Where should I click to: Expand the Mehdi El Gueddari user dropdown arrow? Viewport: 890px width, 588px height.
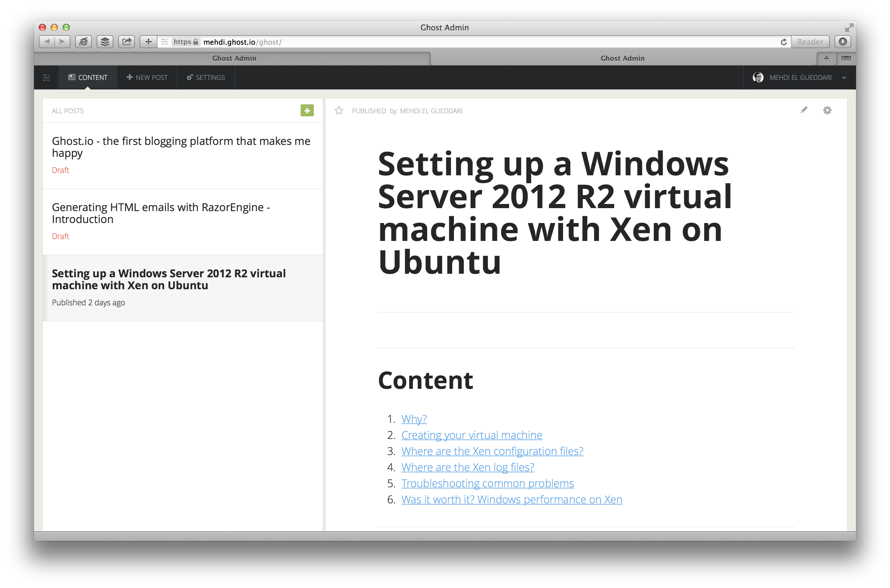[844, 78]
